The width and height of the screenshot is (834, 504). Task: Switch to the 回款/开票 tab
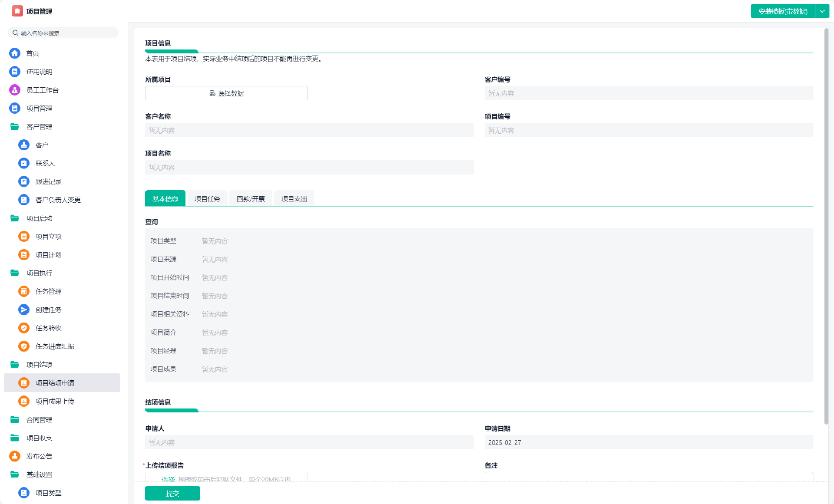[251, 199]
